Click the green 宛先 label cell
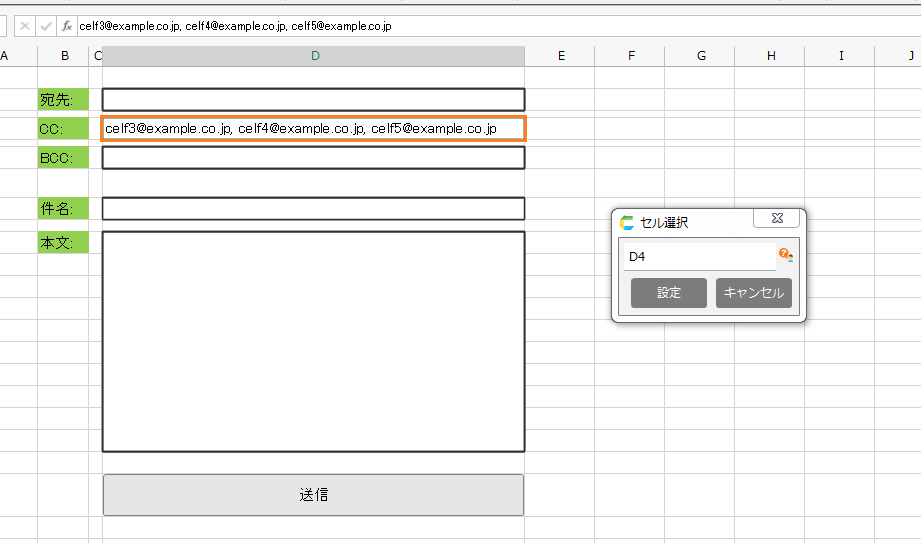 [x=63, y=100]
